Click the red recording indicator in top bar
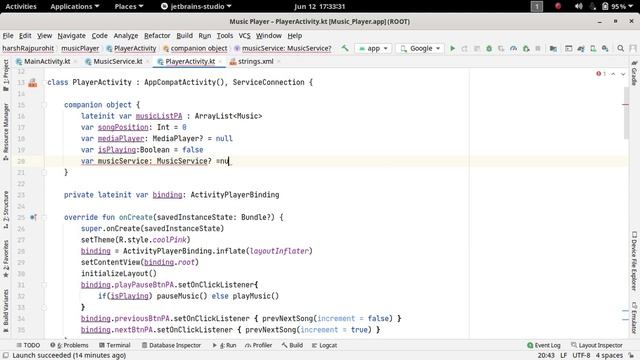Viewport: 640px width, 360px height. coord(558,6)
